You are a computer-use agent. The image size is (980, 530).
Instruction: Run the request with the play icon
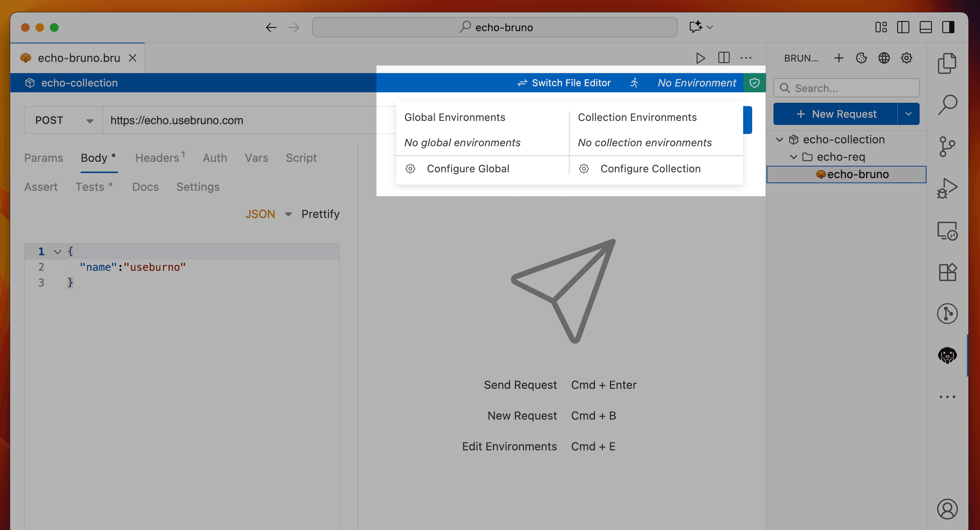click(700, 58)
